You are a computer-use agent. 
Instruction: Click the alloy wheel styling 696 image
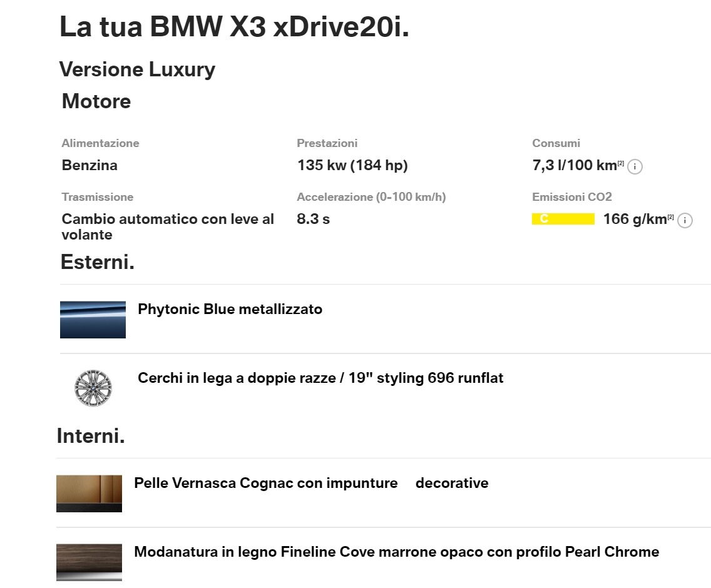click(x=93, y=387)
